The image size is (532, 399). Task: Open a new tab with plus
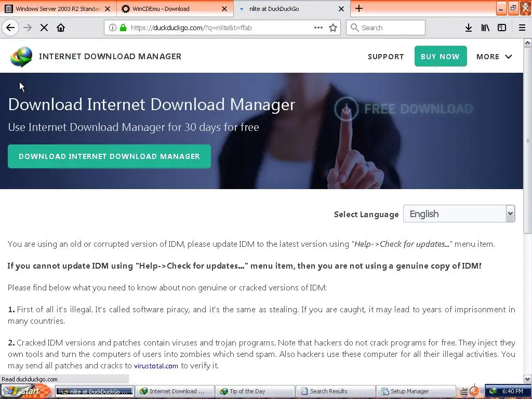tap(359, 8)
